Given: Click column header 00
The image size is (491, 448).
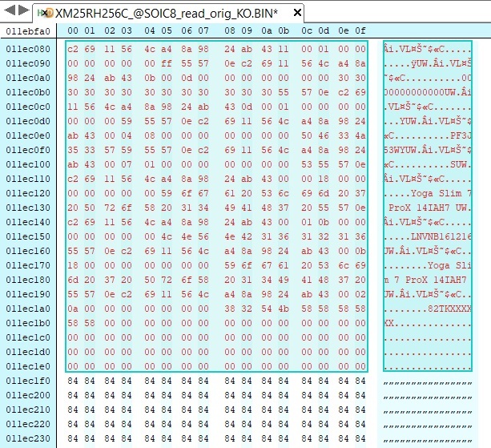Looking at the screenshot, I should pos(73,30).
